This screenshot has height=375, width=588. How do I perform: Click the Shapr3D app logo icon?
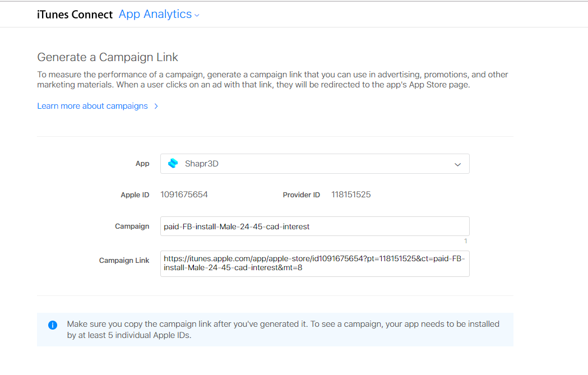173,164
